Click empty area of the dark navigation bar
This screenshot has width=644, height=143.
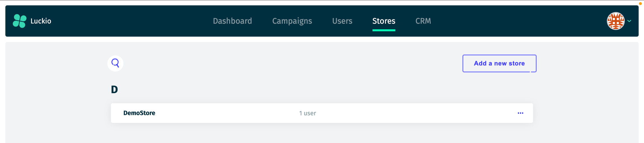[126, 21]
